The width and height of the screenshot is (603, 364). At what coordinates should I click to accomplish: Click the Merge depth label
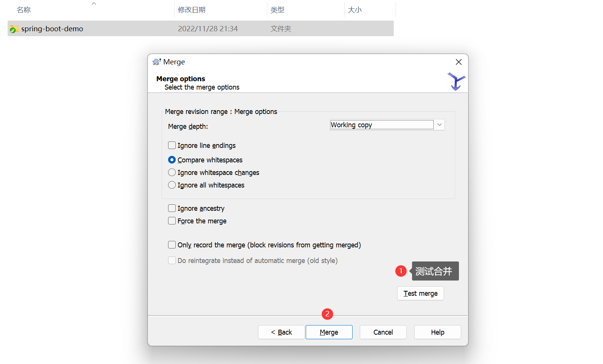tap(188, 126)
